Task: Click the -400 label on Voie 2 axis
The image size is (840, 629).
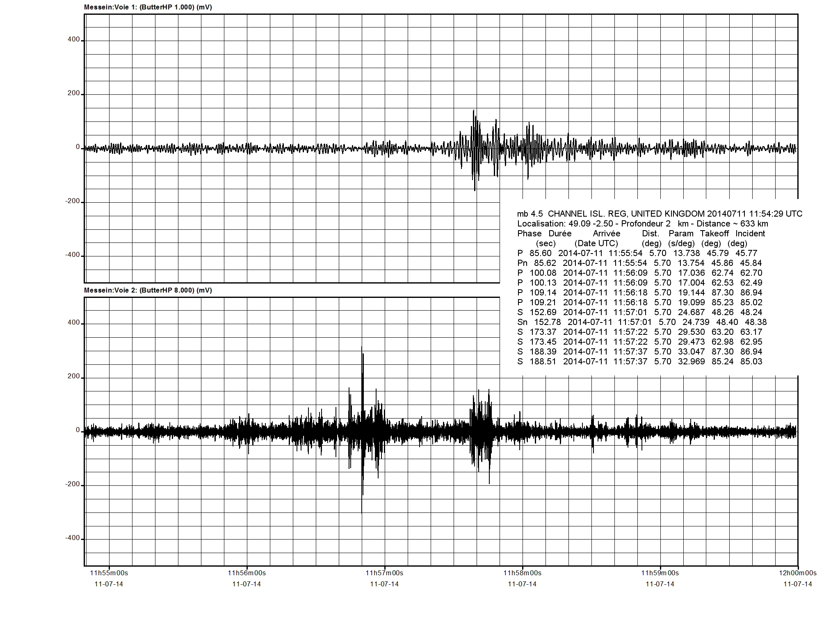Action: pos(73,538)
